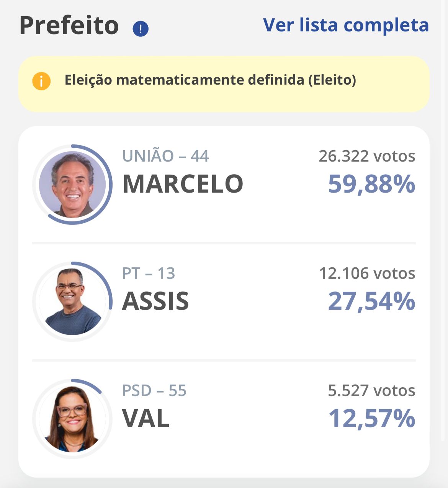
Task: Click the 59,88% percentage value
Action: point(371,184)
